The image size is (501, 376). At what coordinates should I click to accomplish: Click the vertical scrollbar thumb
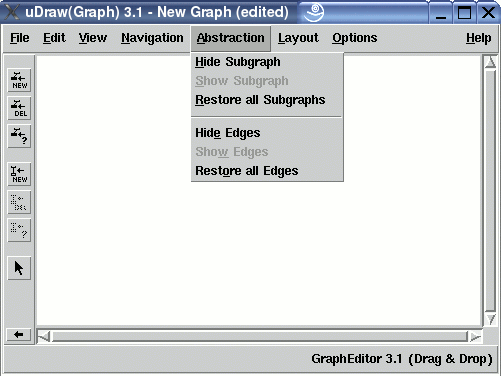coord(490,191)
